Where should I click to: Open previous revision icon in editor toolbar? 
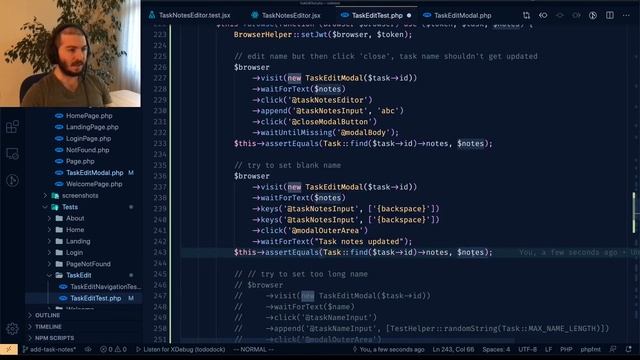tap(543, 16)
